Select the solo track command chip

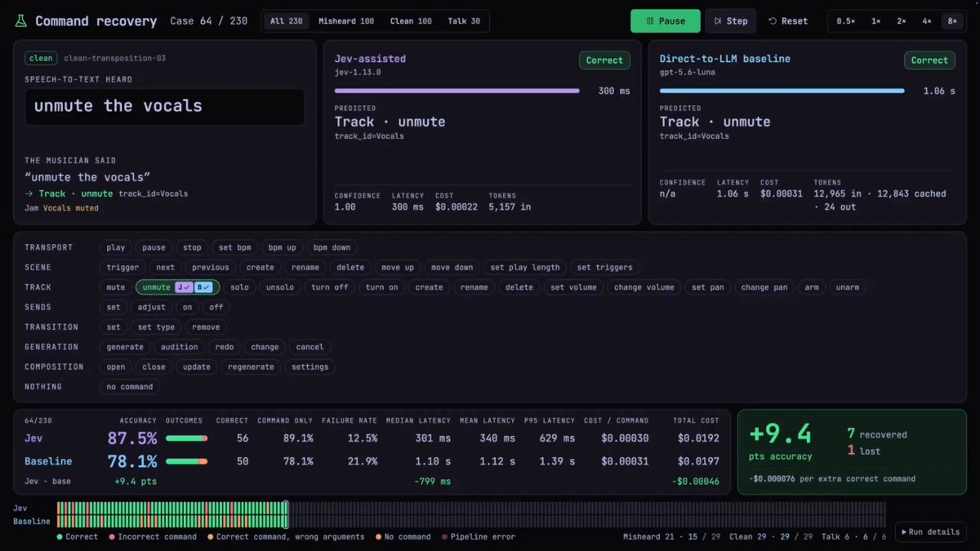click(239, 287)
